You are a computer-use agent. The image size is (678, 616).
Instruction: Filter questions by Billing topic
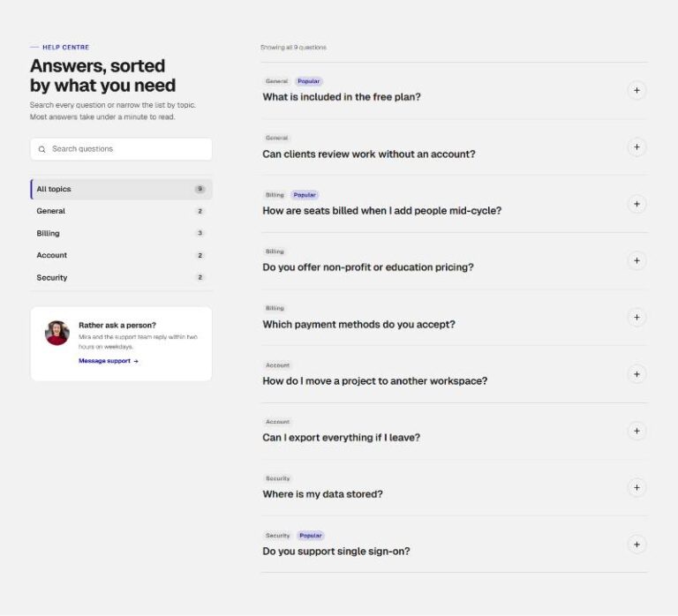click(x=121, y=234)
